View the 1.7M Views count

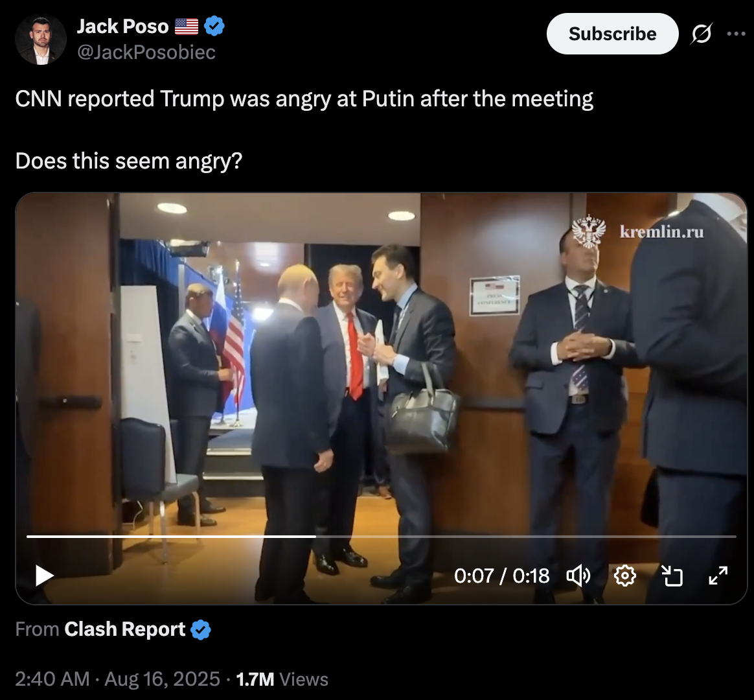pyautogui.click(x=282, y=679)
